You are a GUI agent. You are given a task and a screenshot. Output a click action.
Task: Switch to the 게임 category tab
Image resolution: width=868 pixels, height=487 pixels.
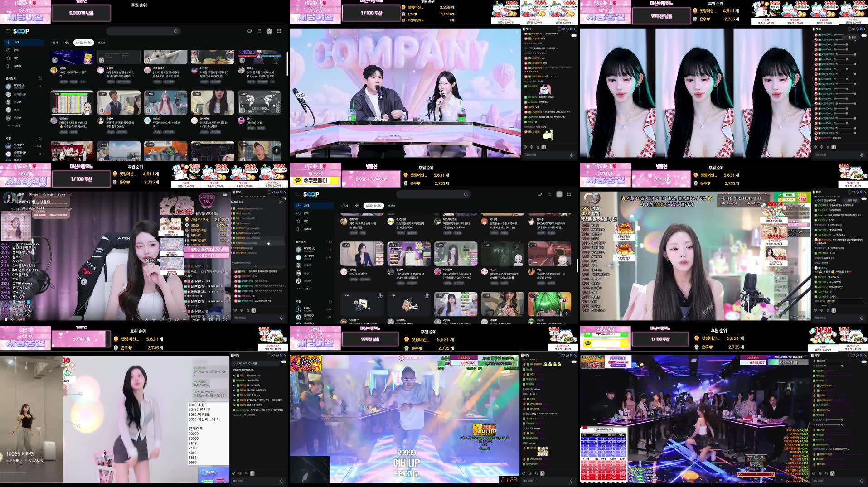click(67, 42)
